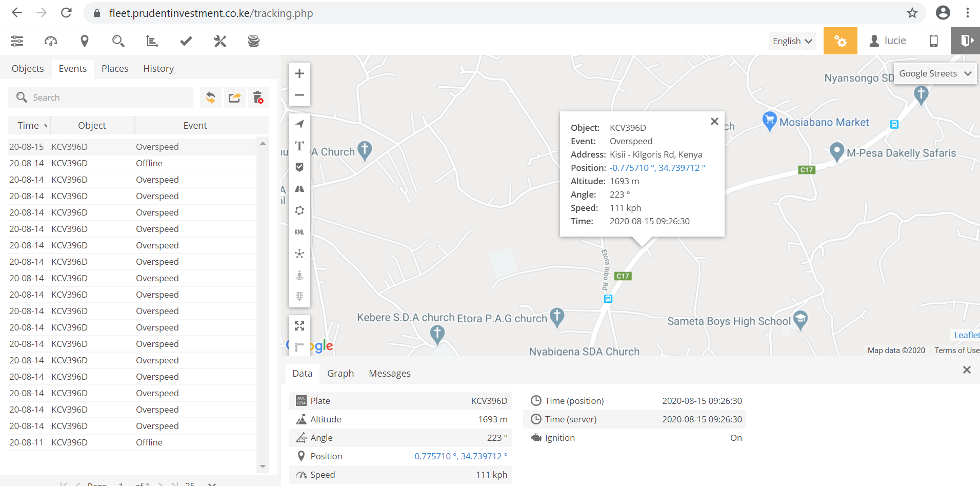This screenshot has height=486, width=980.
Task: Toggle KML layer visibility on map
Action: (x=299, y=232)
